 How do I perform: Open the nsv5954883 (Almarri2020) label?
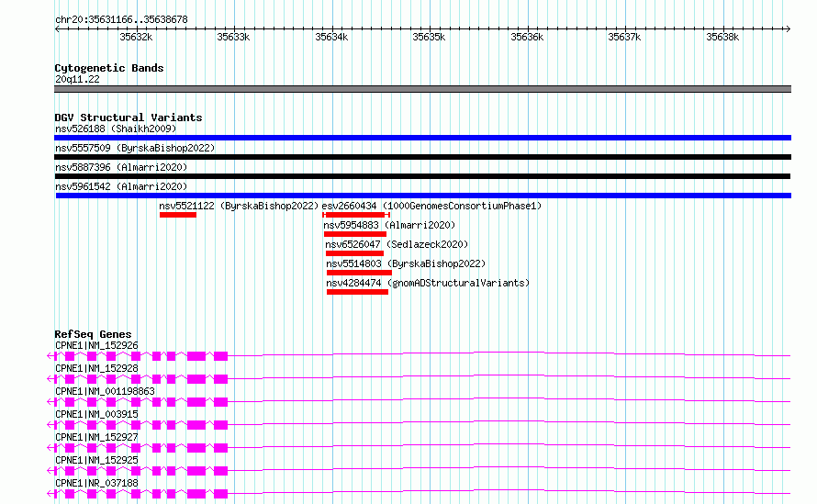[389, 225]
